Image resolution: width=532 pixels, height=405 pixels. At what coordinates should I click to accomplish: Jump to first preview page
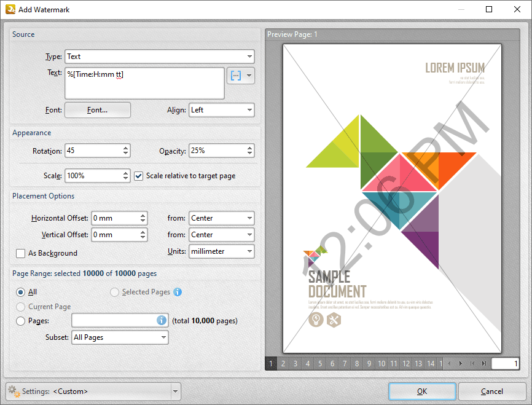[x=472, y=364]
